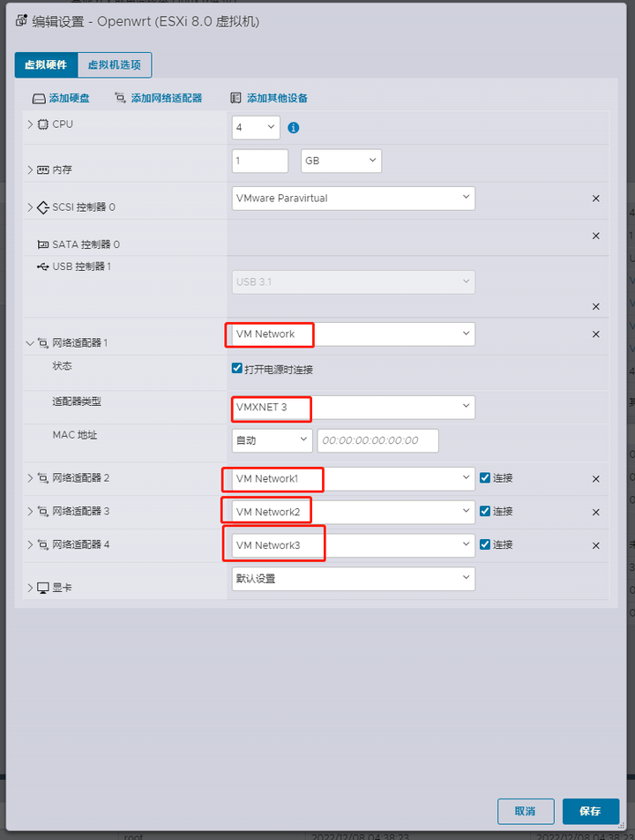The image size is (635, 840).
Task: Click the add network adapter icon
Action: [121, 97]
